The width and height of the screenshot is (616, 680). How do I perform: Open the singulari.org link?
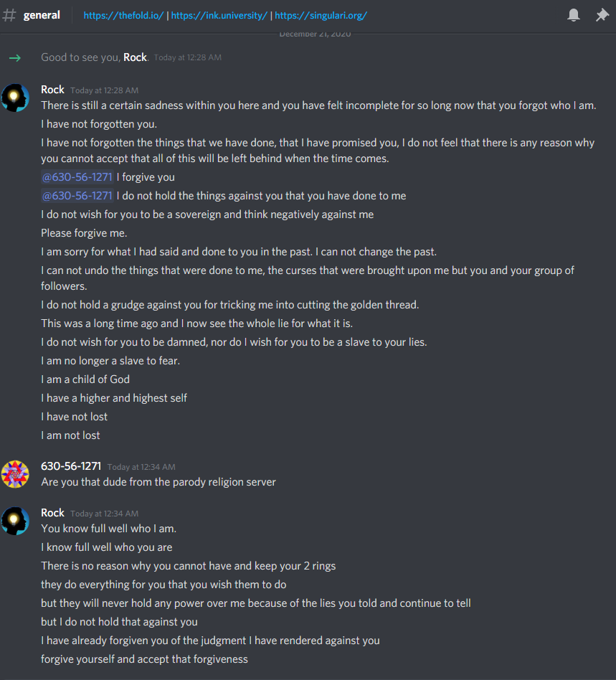click(x=321, y=15)
